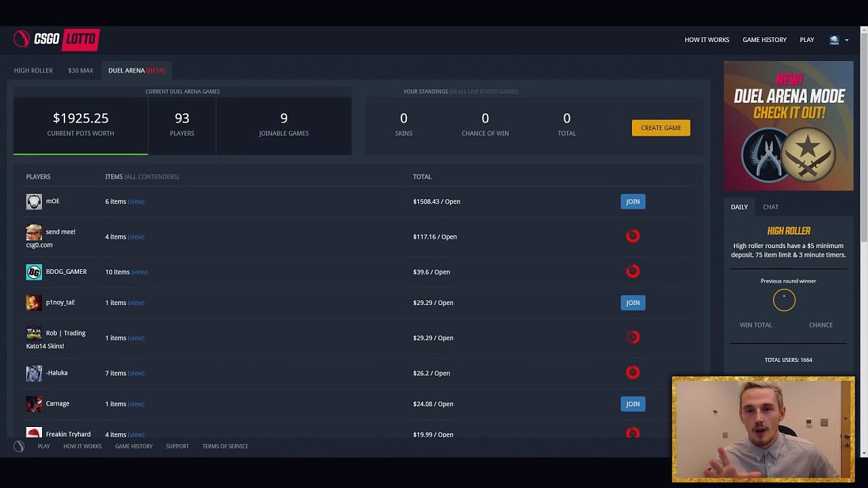This screenshot has width=868, height=488.
Task: Click the $1925.25 current pots worth
Action: pyautogui.click(x=81, y=118)
